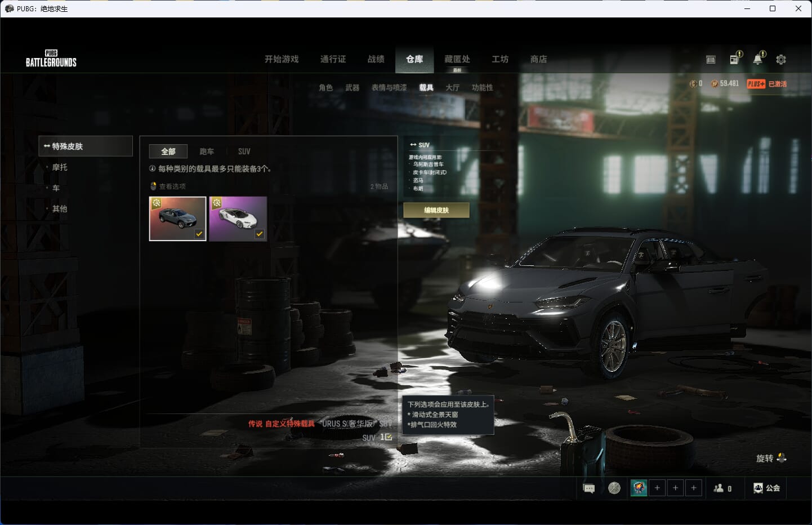
Task: Select the white sports car thumbnail
Action: tap(238, 219)
